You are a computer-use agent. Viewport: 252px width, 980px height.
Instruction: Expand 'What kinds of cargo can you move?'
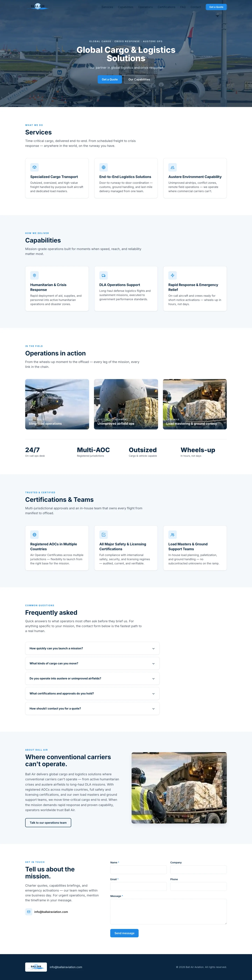pos(92,664)
